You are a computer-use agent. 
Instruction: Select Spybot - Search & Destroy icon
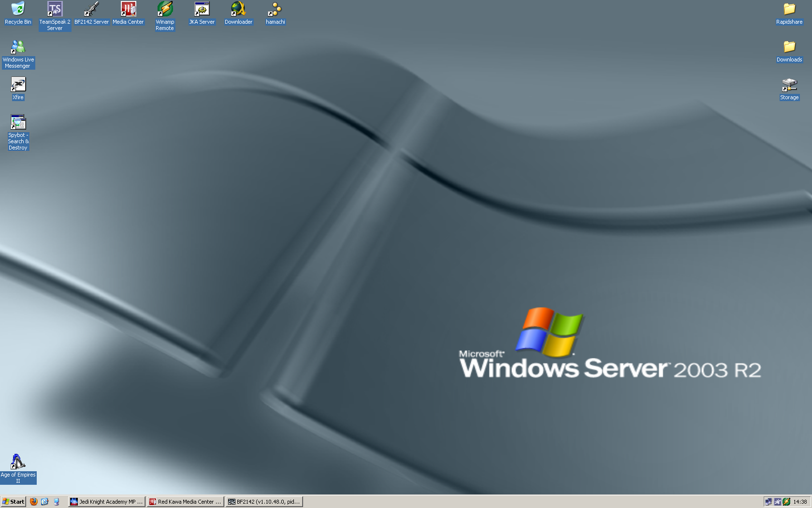pos(18,122)
